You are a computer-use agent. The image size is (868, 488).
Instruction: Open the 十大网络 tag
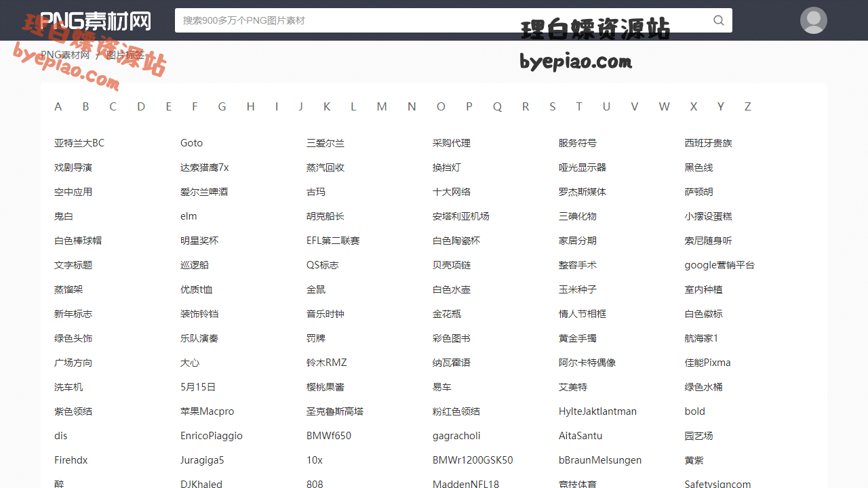pos(452,192)
